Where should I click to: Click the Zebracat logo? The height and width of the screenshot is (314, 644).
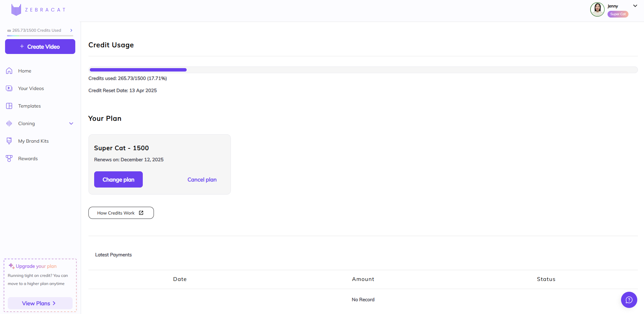click(x=38, y=10)
